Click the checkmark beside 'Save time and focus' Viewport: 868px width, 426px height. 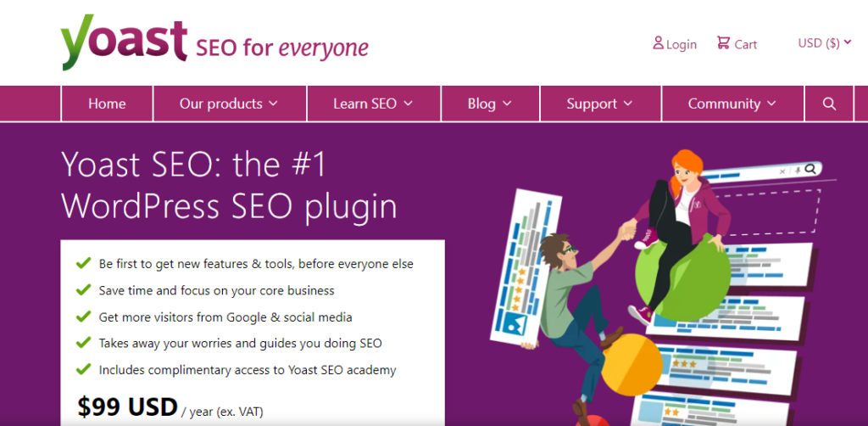84,289
